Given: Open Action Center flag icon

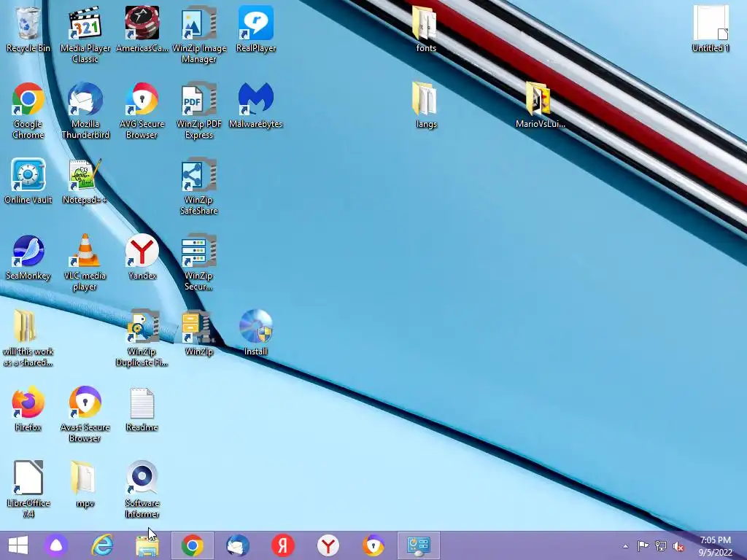Looking at the screenshot, I should coord(643,546).
